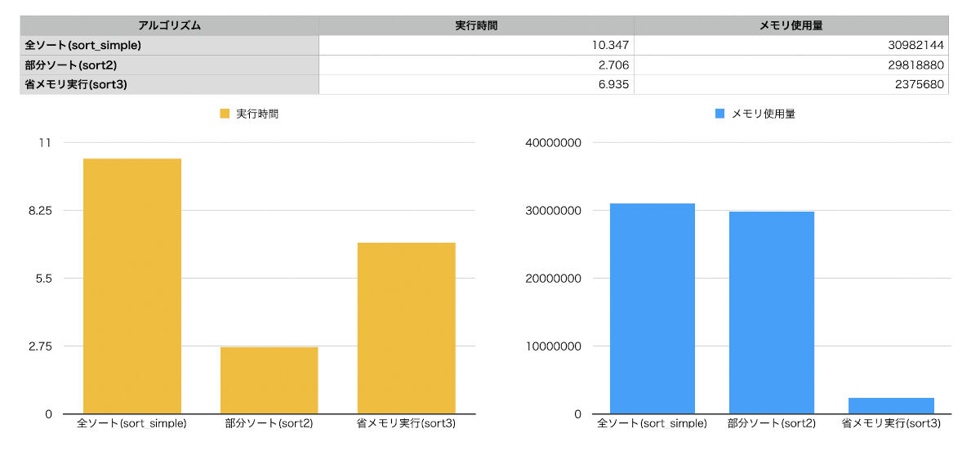Select the メモリ使用量 table header cell
This screenshot has height=460, width=980.
pyautogui.click(x=791, y=25)
